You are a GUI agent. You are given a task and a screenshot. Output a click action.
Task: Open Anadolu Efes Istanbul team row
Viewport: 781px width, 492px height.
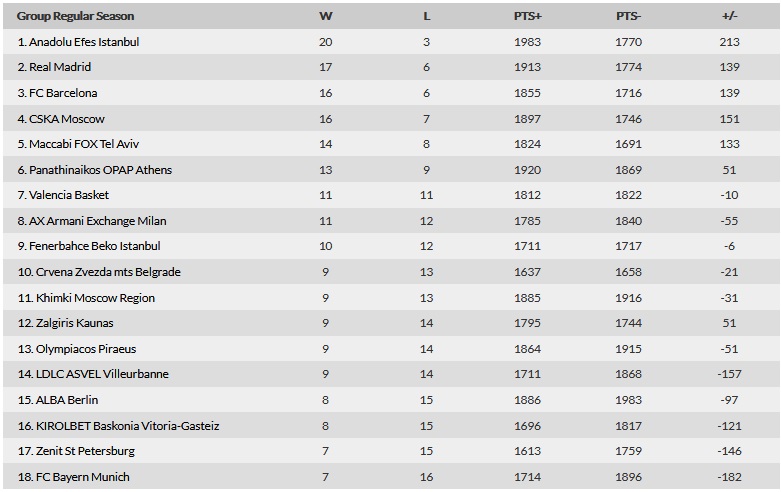click(390, 42)
